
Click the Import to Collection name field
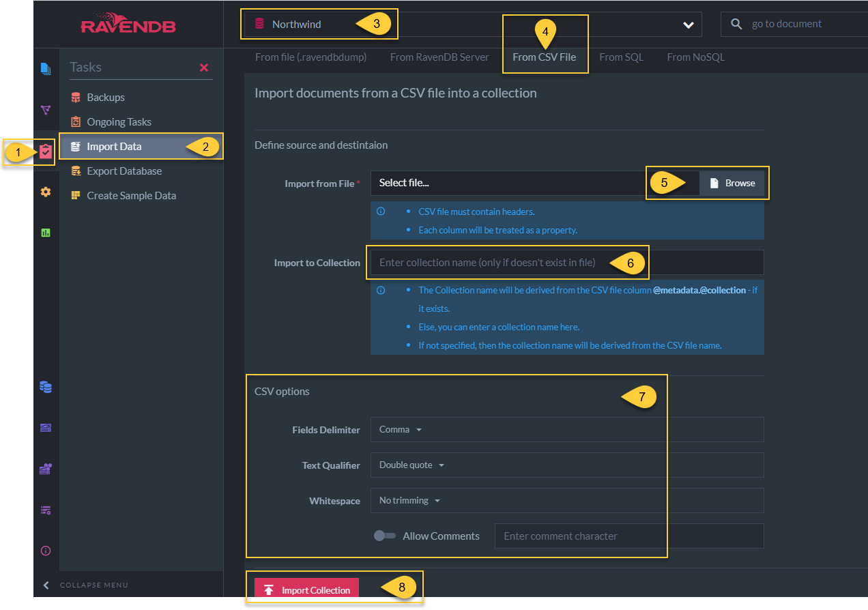[x=567, y=263]
